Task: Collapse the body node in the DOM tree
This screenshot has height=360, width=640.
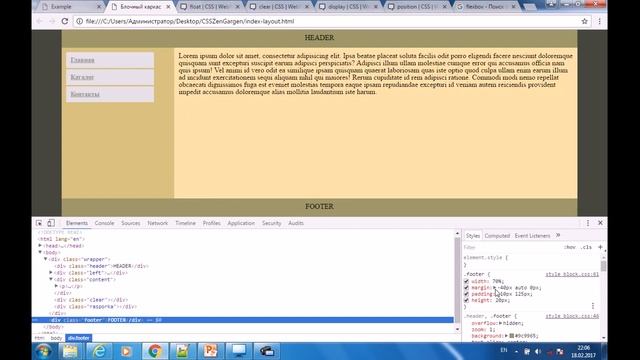Action: pos(40,252)
